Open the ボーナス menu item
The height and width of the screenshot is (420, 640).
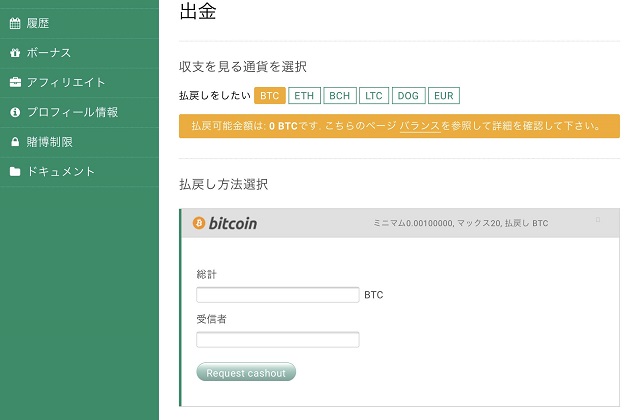(x=79, y=53)
